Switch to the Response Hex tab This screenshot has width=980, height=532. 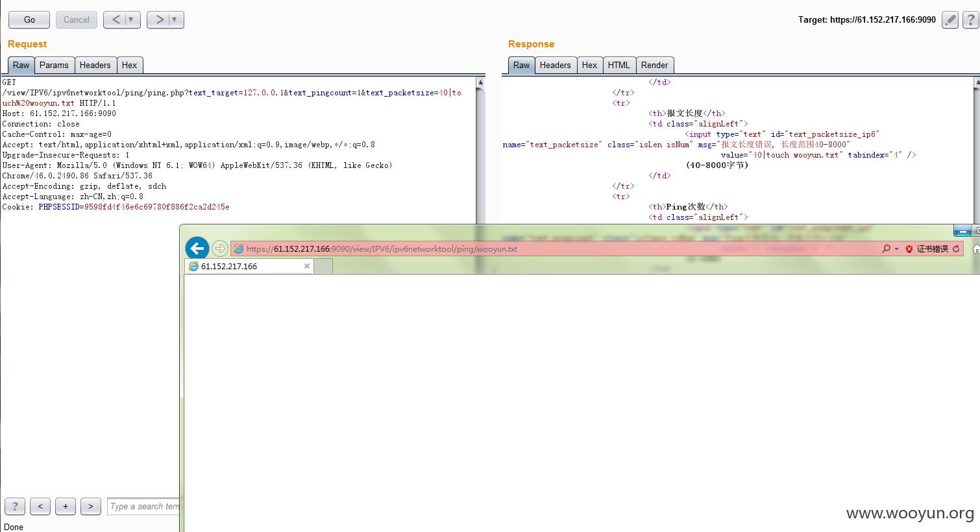(x=589, y=65)
